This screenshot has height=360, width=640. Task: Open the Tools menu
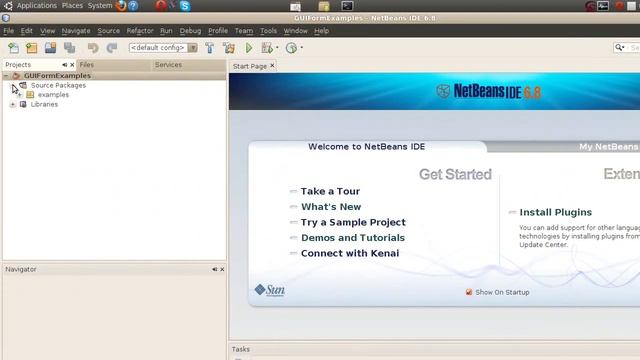pos(268,31)
